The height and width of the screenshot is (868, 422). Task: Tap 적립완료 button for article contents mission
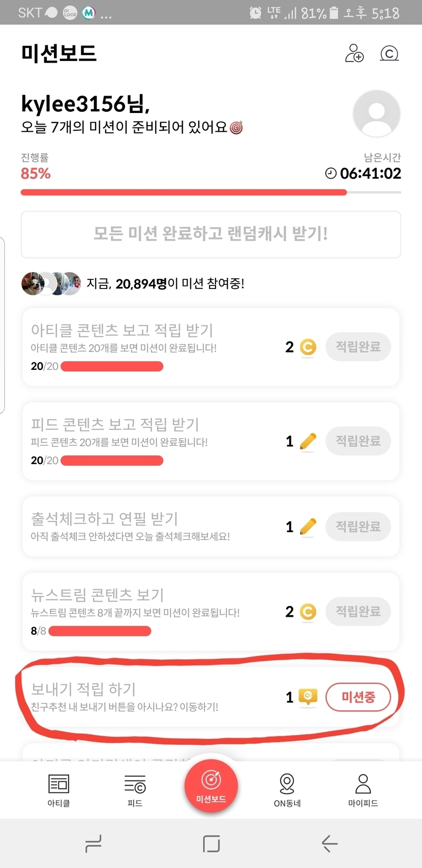(x=358, y=347)
